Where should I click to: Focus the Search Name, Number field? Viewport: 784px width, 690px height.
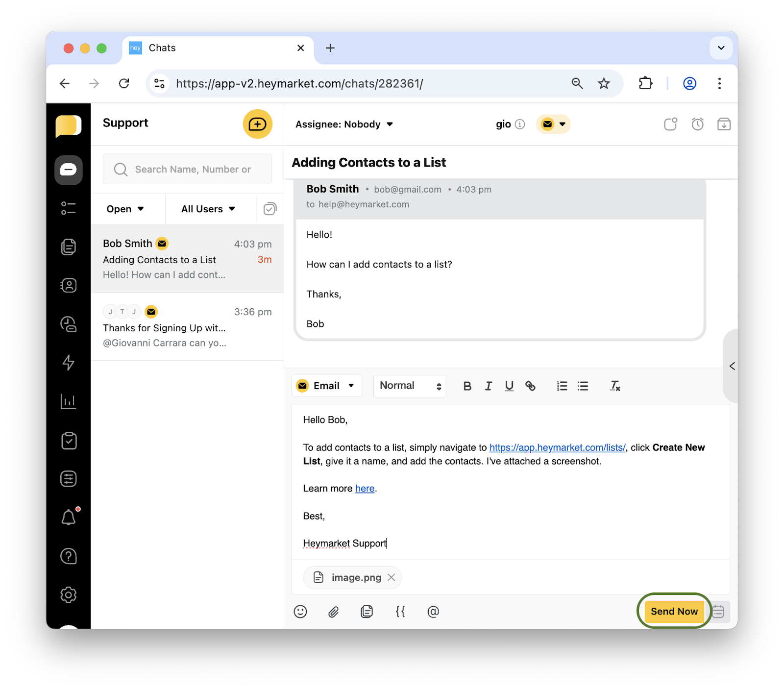187,169
